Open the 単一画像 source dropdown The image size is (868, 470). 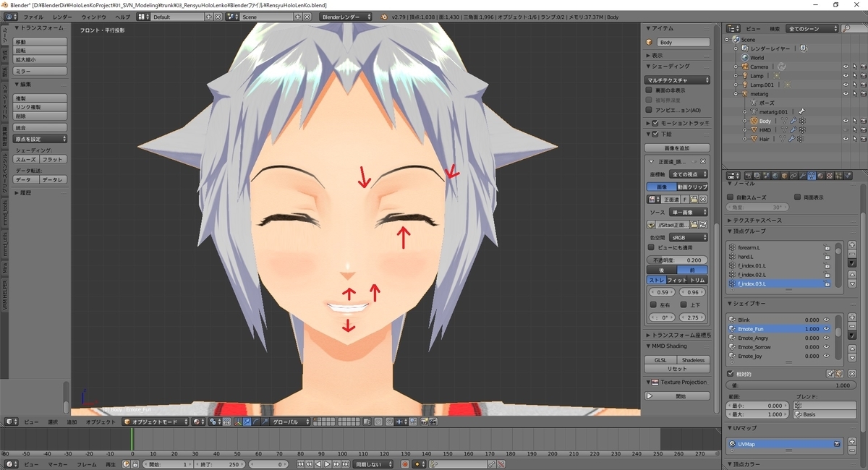(x=689, y=212)
